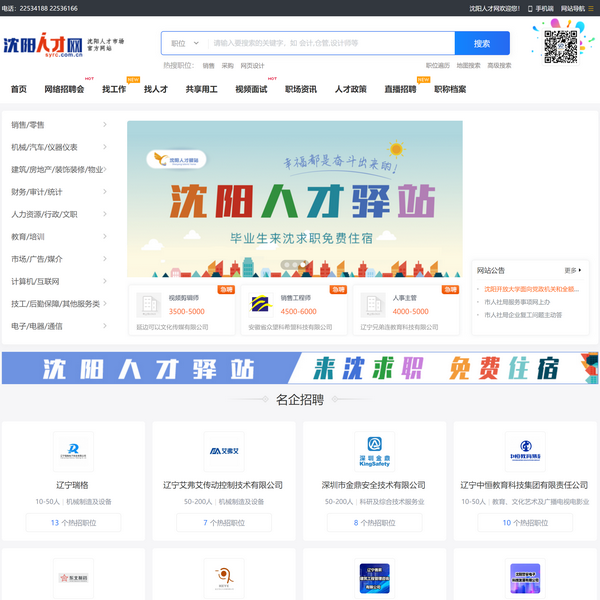Click the 辽宁瑞格 company logo

click(x=73, y=451)
